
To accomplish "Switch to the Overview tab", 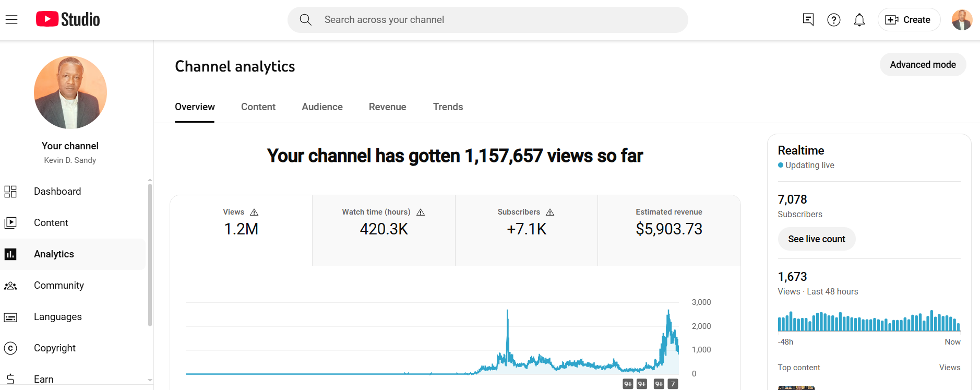I will click(195, 107).
